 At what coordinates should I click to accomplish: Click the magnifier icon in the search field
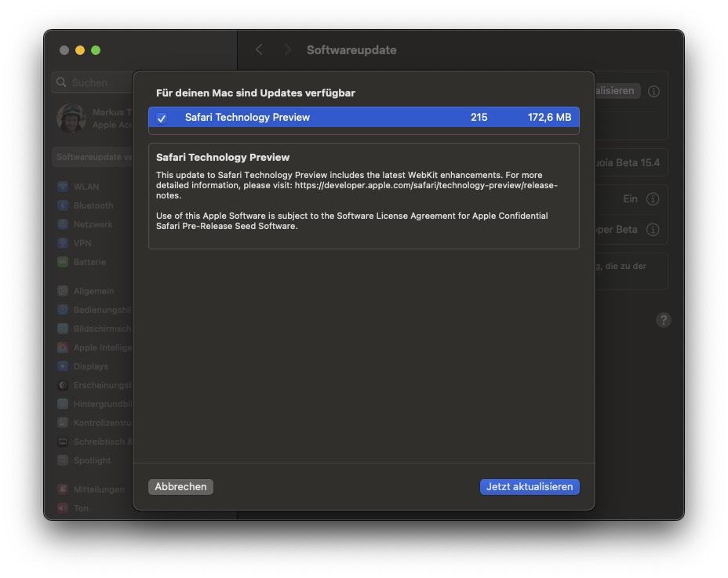coord(61,82)
